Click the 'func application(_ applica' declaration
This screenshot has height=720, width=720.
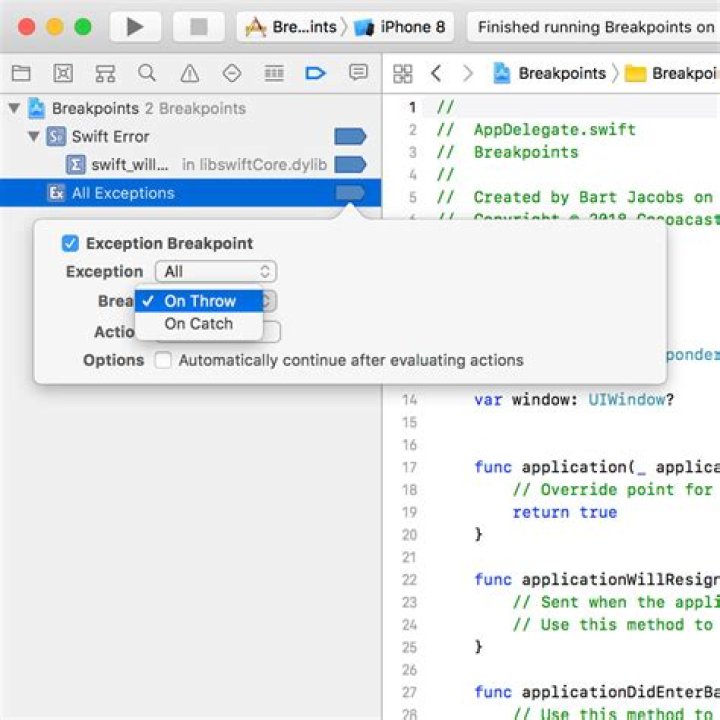coord(597,467)
